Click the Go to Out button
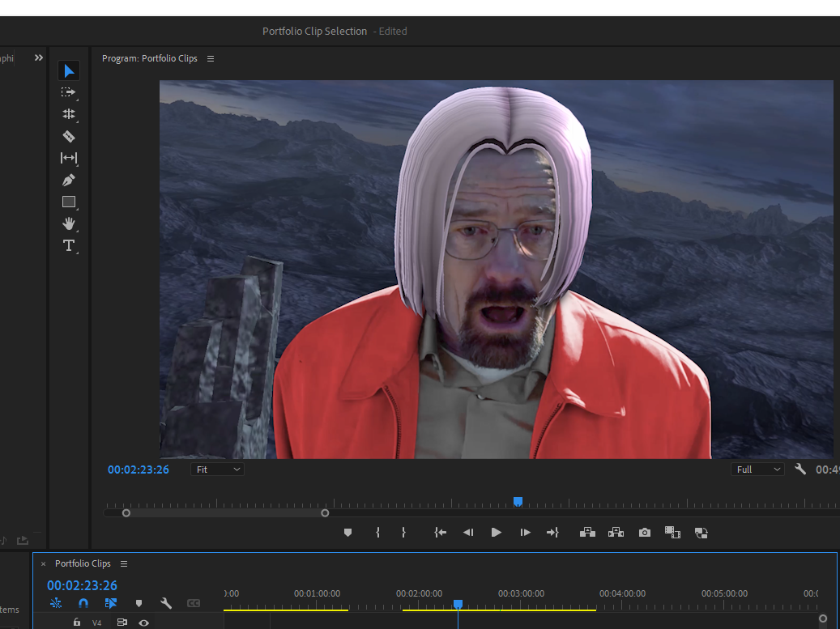 coord(552,533)
